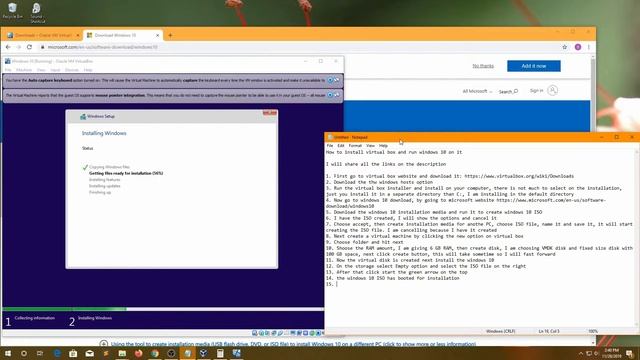Open VirtualBox Input menu

pos(55,70)
